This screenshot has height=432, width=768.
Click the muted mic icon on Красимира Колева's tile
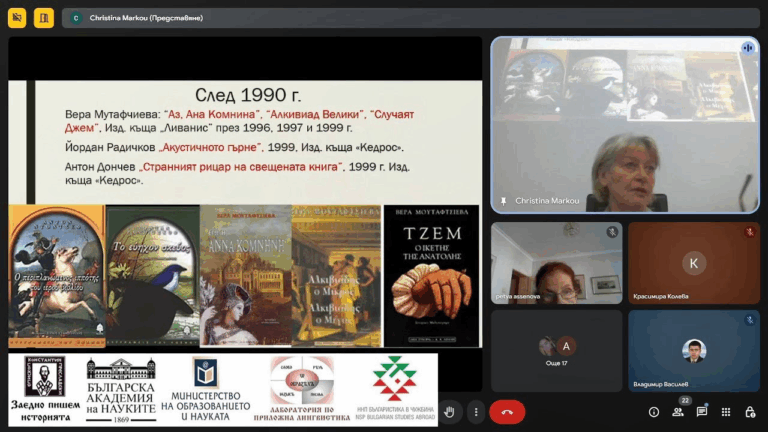click(748, 232)
